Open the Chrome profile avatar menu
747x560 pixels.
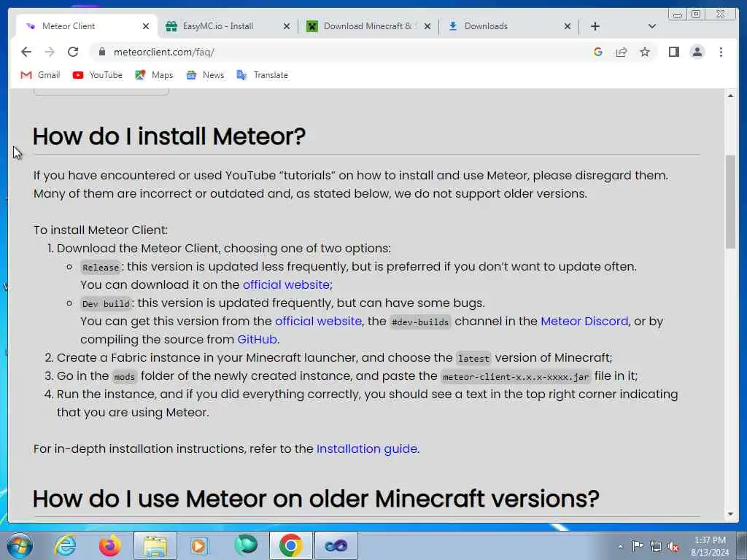[697, 52]
